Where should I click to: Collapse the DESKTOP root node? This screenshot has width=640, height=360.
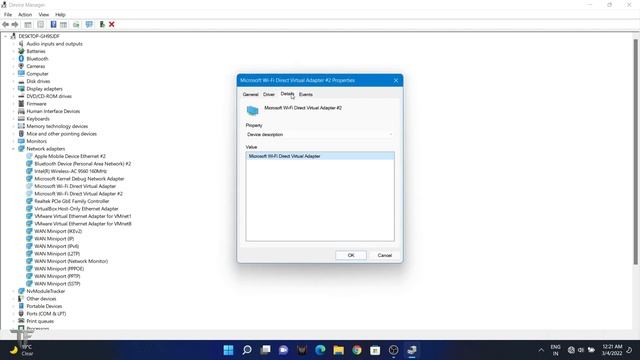[5, 36]
